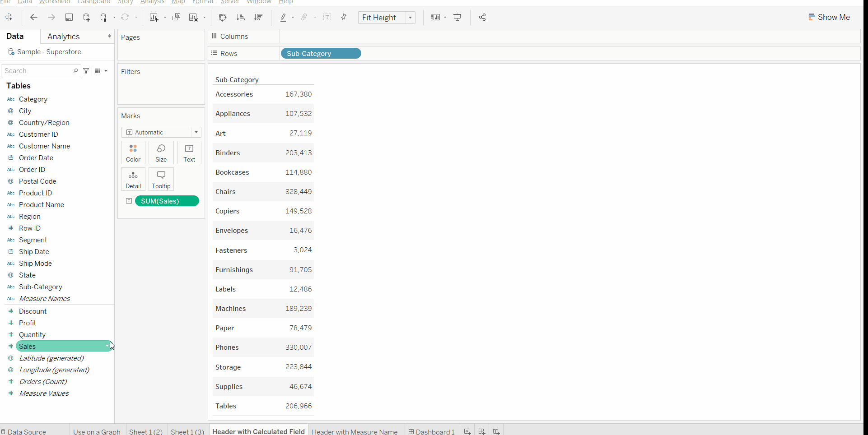Toggle Show mark labels in the toolbar
Viewport: 868px width, 435px height.
coord(327,17)
